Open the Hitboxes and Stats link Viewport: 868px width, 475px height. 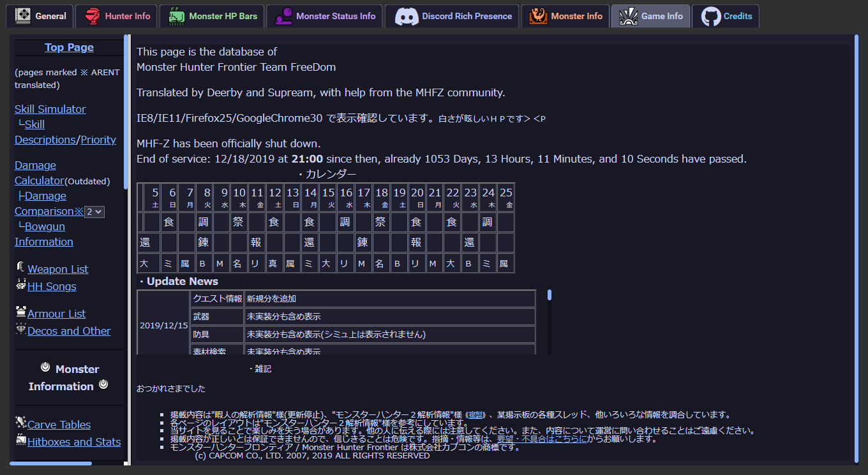click(x=74, y=442)
